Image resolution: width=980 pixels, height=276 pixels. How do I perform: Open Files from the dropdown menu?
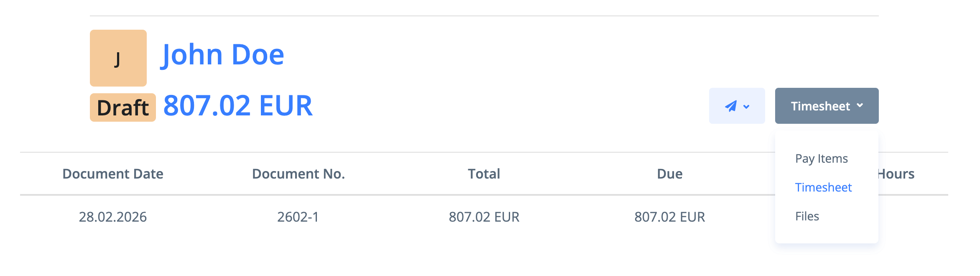[807, 216]
